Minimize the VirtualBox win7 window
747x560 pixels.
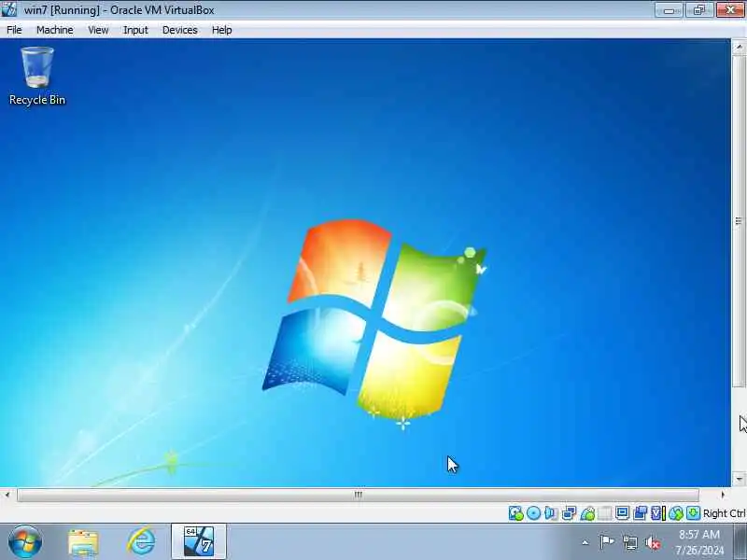click(x=669, y=10)
